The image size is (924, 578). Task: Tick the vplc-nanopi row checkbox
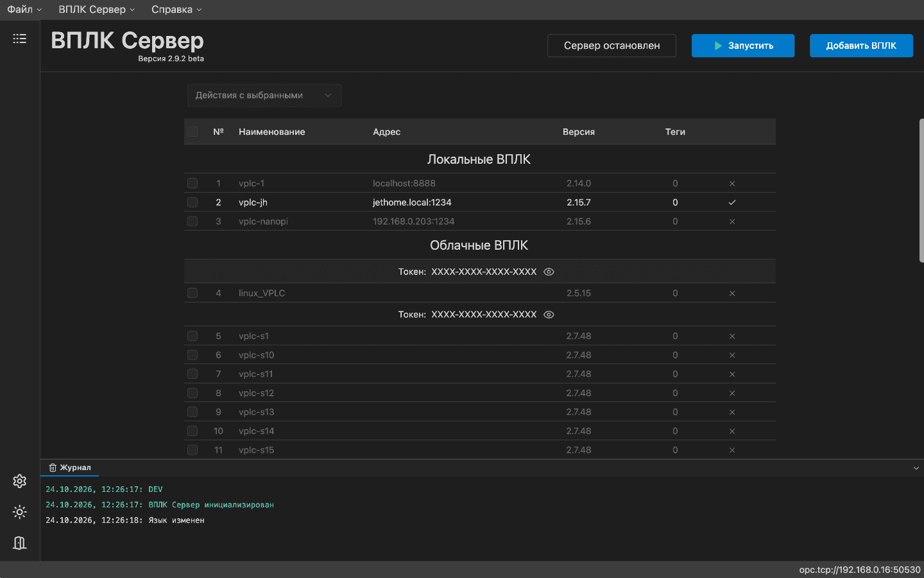click(193, 222)
